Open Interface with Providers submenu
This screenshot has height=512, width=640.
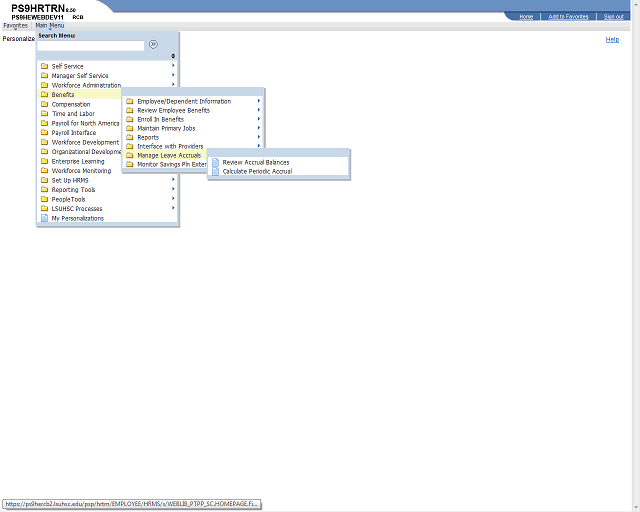170,147
